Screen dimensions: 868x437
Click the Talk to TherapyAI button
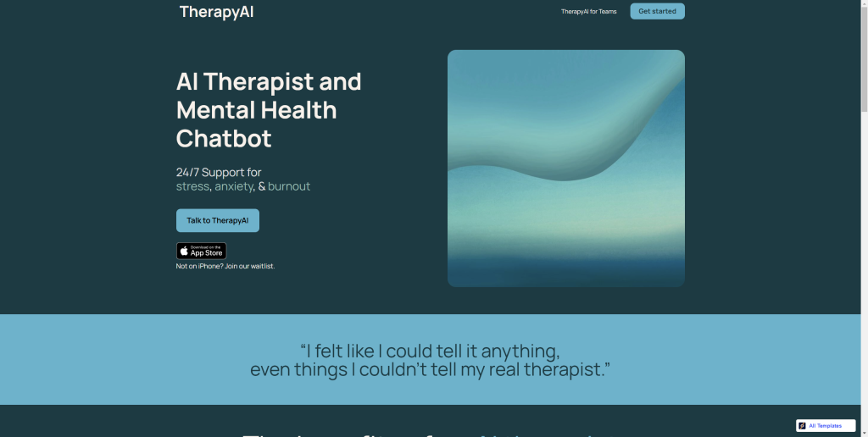pyautogui.click(x=218, y=220)
